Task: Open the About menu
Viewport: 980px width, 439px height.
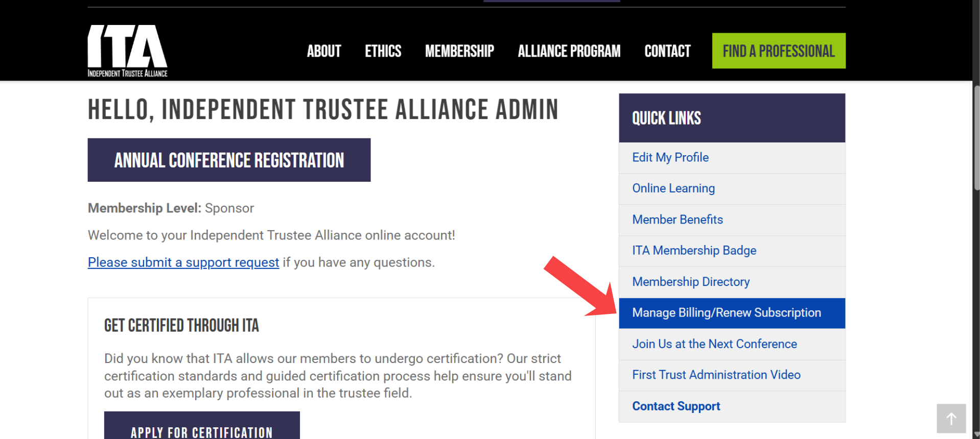Action: tap(323, 51)
